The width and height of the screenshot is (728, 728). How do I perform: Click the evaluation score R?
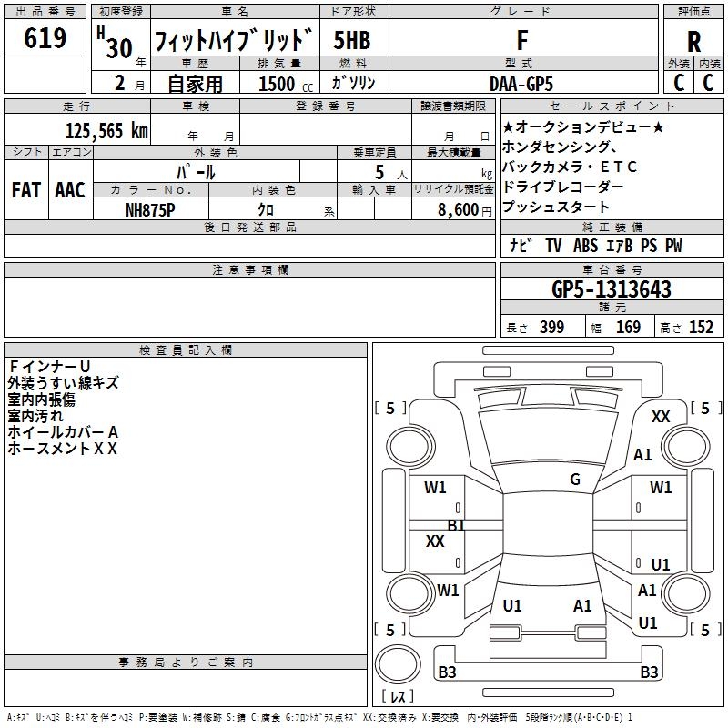coord(694,41)
